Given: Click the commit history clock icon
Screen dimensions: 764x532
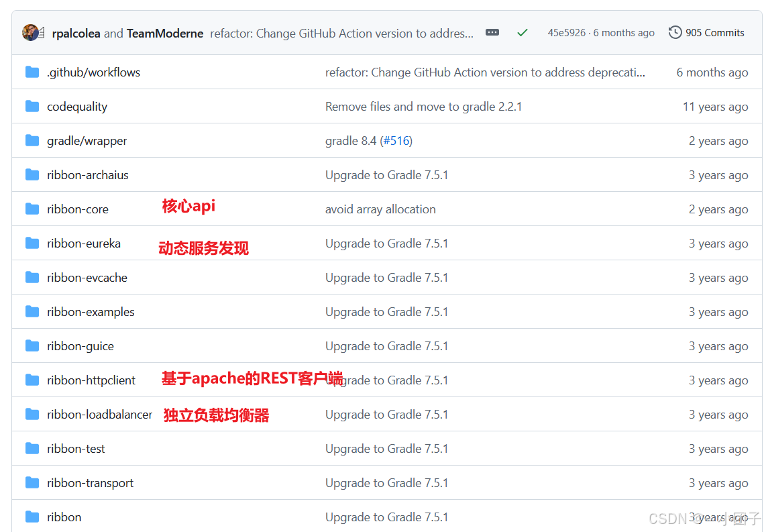Looking at the screenshot, I should click(675, 33).
